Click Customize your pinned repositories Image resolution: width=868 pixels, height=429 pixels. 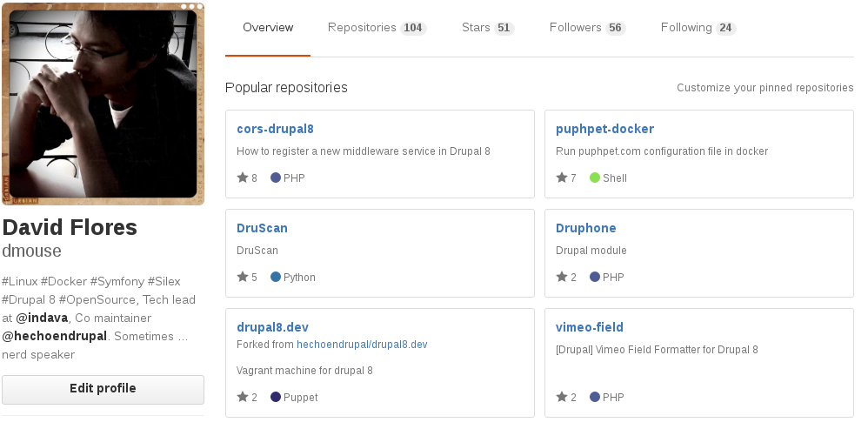tap(765, 88)
